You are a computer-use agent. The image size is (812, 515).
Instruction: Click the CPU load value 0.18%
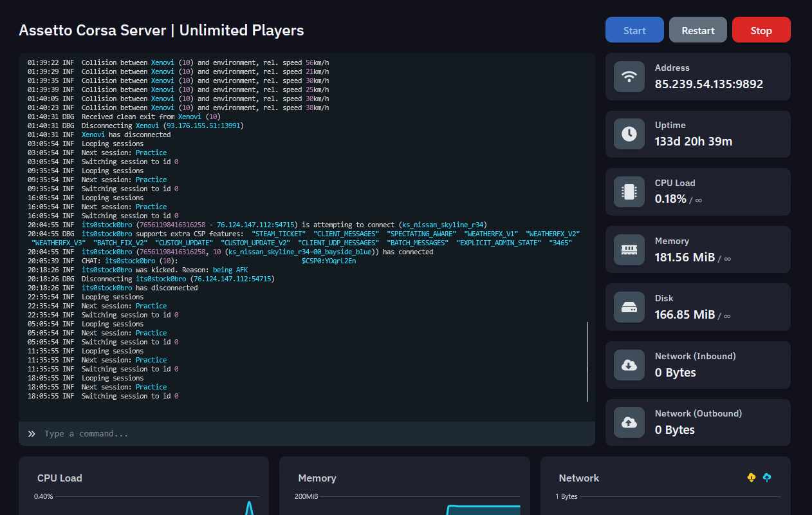pos(670,199)
